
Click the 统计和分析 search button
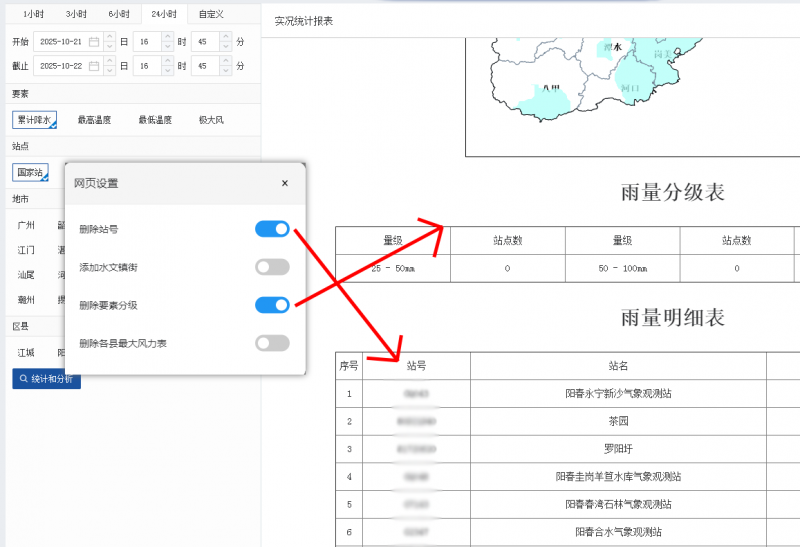tap(46, 379)
